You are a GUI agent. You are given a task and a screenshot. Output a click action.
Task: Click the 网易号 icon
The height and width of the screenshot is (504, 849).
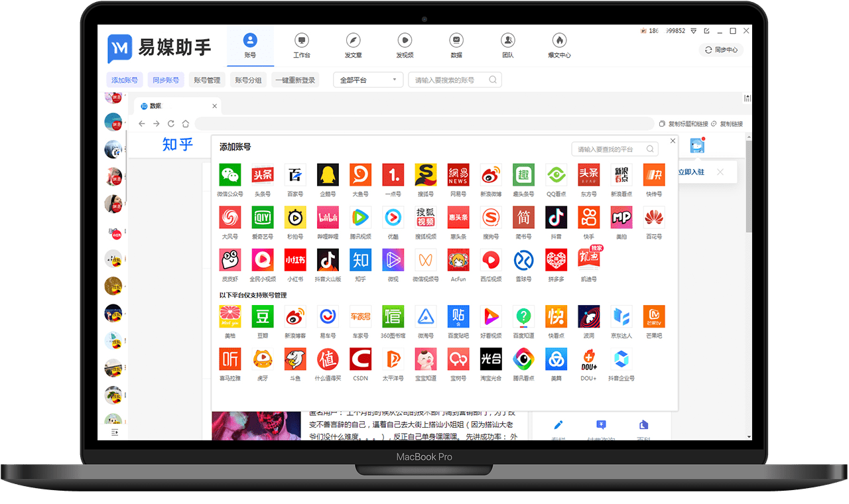click(x=458, y=175)
